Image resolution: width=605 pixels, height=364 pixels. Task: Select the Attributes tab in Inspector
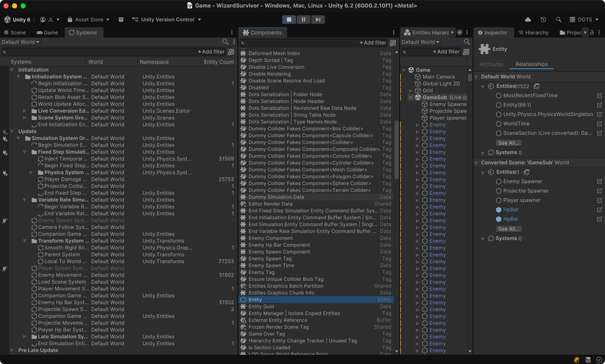(x=492, y=64)
